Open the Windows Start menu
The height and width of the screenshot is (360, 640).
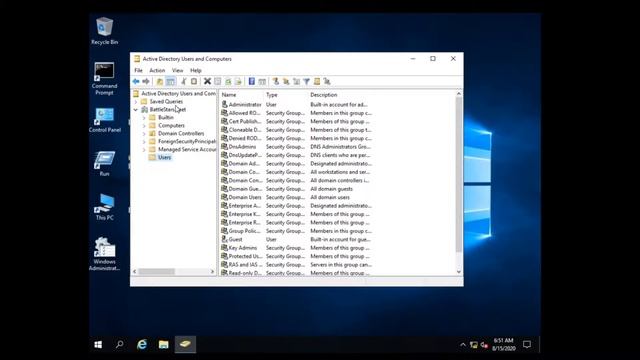[x=98, y=344]
